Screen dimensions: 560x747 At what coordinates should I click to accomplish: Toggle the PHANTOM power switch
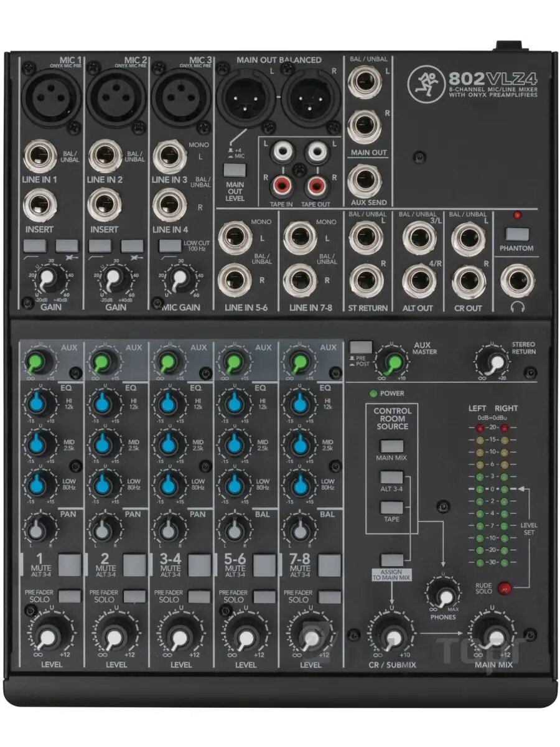point(517,235)
